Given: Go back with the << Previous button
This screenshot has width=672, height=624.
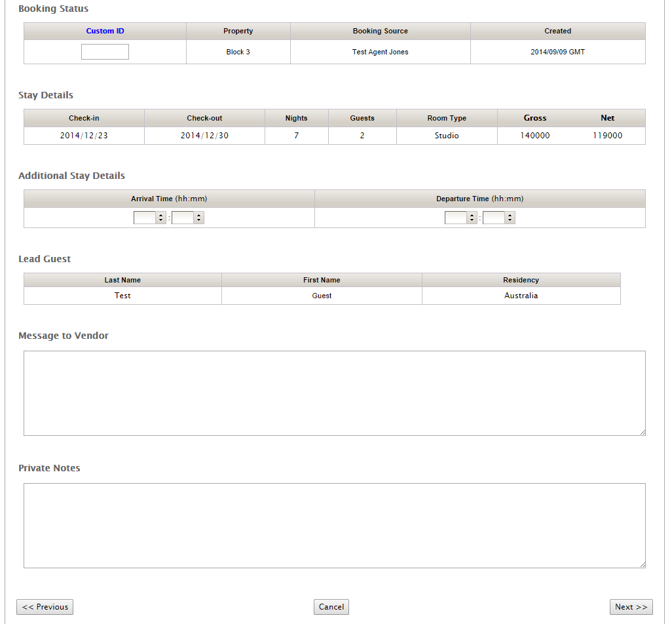Looking at the screenshot, I should click(x=45, y=607).
